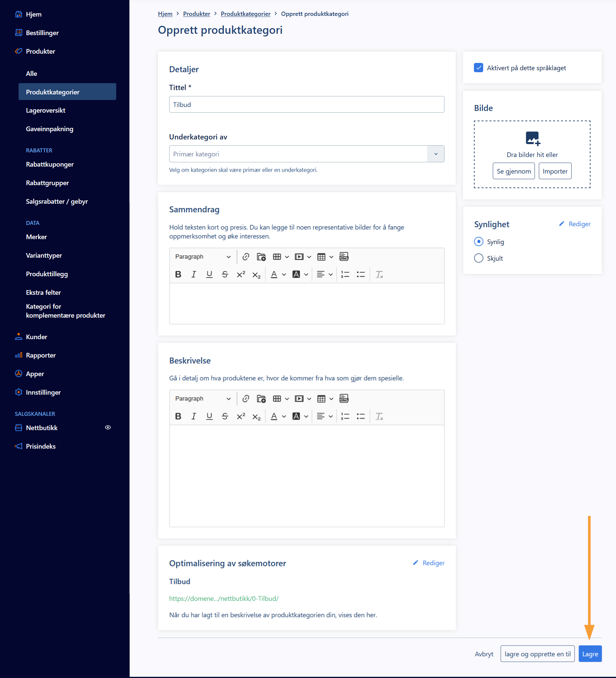The width and height of the screenshot is (616, 678).
Task: Expand media embed dropdown in Beskrivelse
Action: click(x=309, y=398)
